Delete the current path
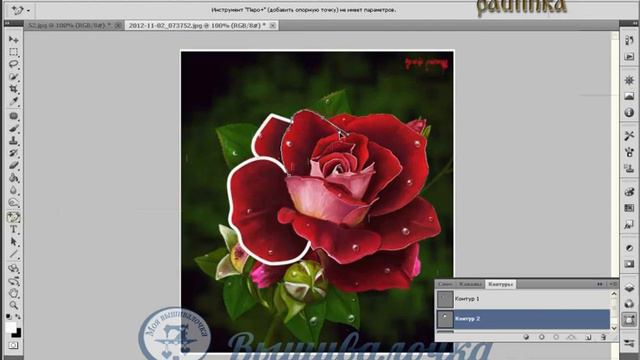Screen dimensions: 640x360 [x=603, y=337]
